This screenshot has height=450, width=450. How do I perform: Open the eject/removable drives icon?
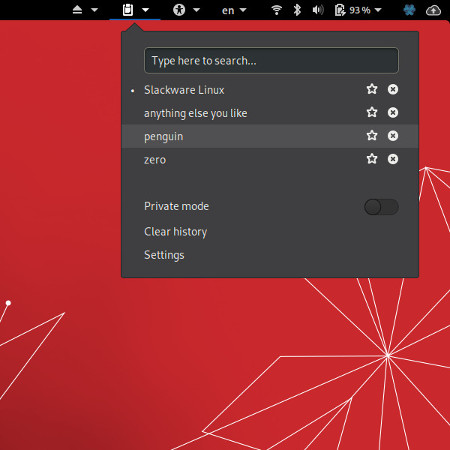(x=77, y=10)
